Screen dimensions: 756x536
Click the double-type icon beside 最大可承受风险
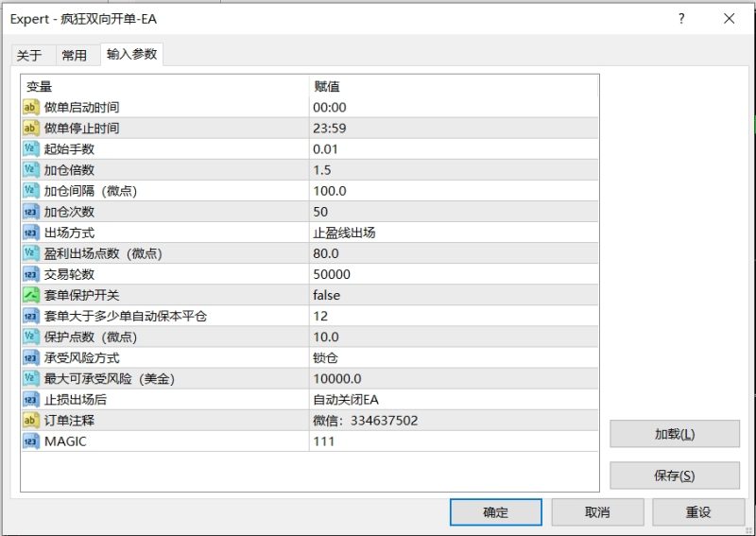click(31, 379)
